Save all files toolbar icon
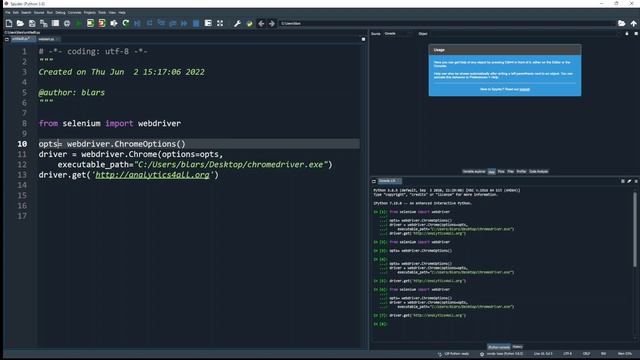The height and width of the screenshot is (360, 640). coord(43,23)
